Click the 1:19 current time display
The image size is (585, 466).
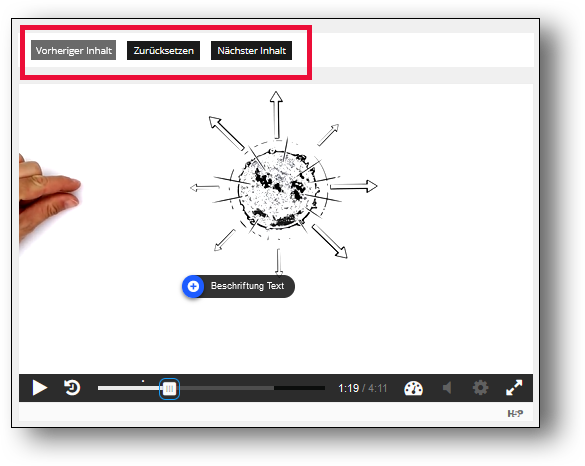click(348, 388)
